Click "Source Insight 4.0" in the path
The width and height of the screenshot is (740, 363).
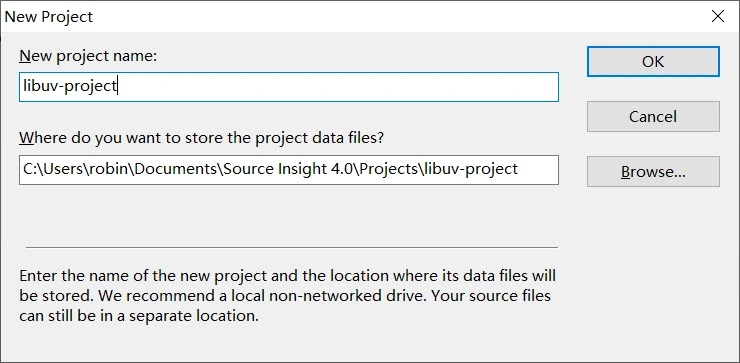pyautogui.click(x=288, y=169)
